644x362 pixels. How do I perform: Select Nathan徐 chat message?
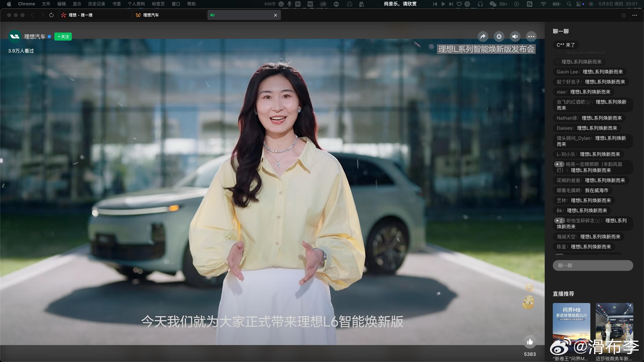(x=589, y=118)
